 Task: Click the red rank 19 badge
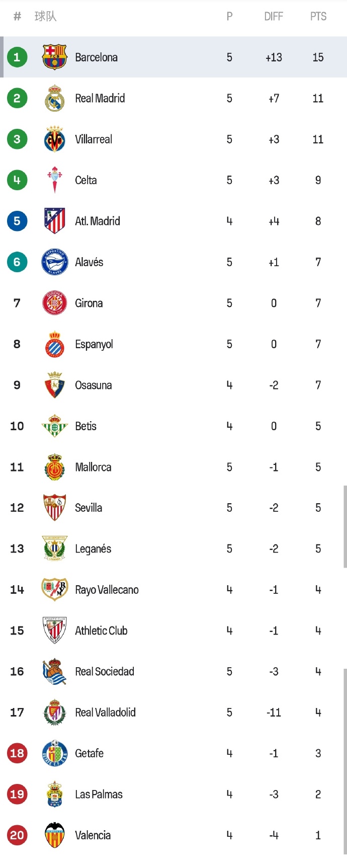tap(17, 794)
